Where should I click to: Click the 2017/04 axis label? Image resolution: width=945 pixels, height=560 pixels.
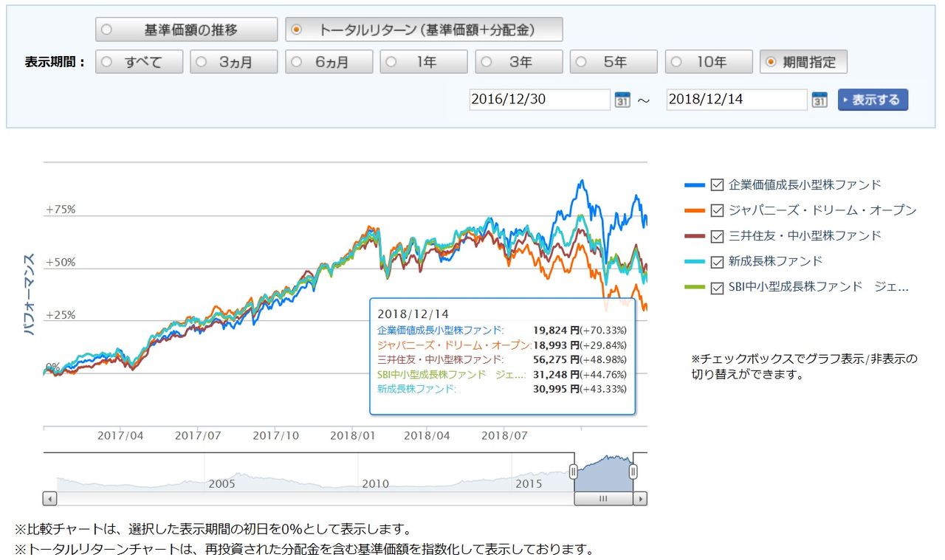click(120, 435)
